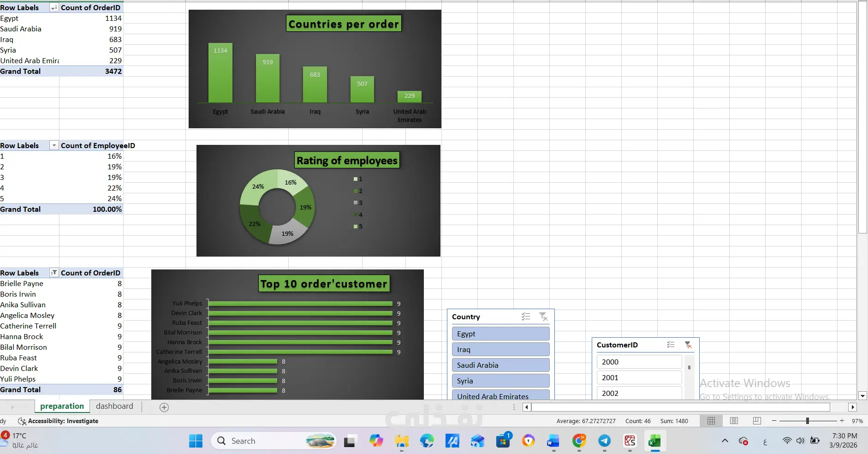The width and height of the screenshot is (868, 454).
Task: Switch to Normal view in status bar
Action: [711, 421]
